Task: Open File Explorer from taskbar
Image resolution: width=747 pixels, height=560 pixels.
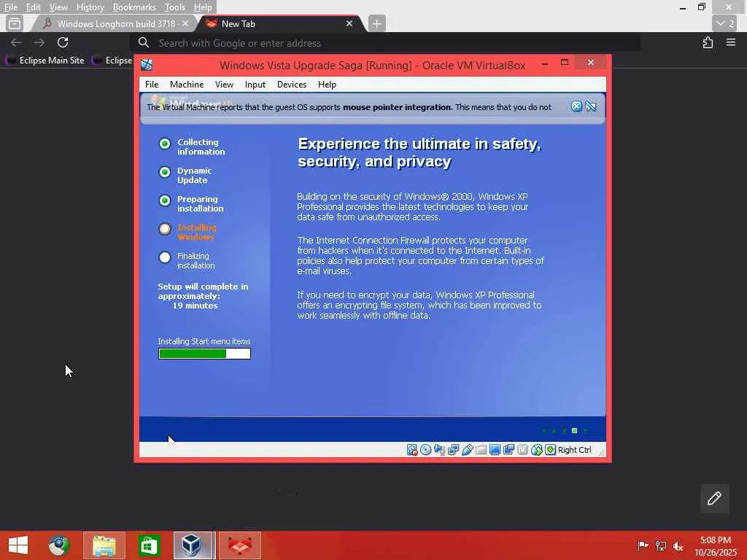Action: click(x=104, y=545)
